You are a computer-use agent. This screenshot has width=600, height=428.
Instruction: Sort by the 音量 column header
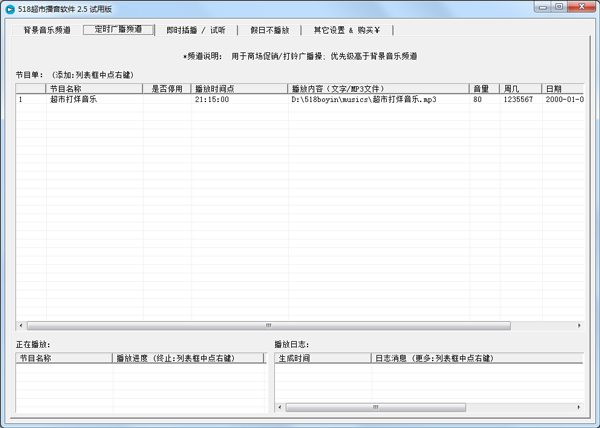[485, 89]
